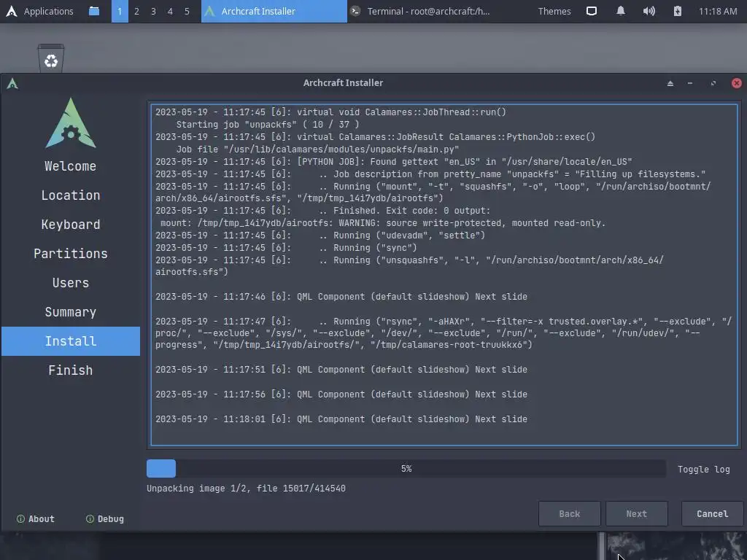Minimize the Archcraft Installer window
The width and height of the screenshot is (747, 560).
690,83
